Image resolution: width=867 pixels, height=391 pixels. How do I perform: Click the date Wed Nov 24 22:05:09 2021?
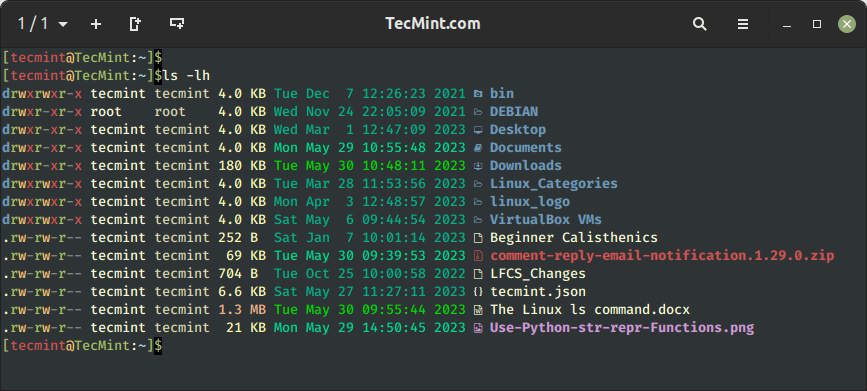point(369,112)
